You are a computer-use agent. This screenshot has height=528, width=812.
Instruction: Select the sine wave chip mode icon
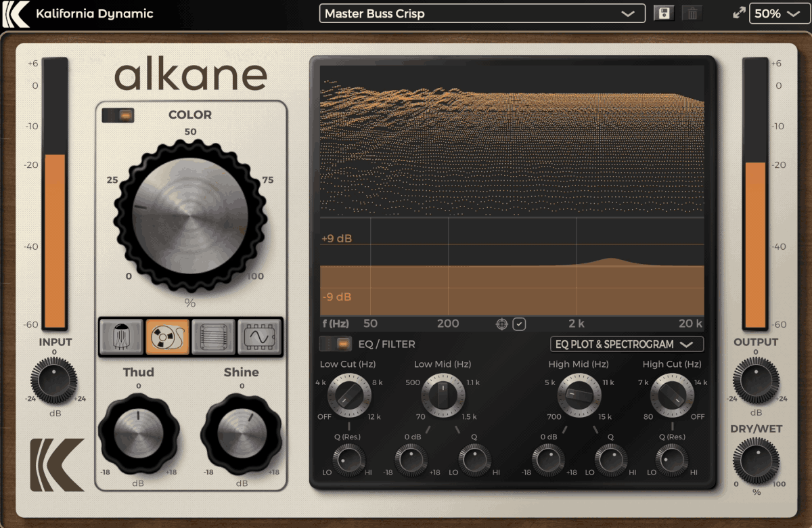click(258, 336)
